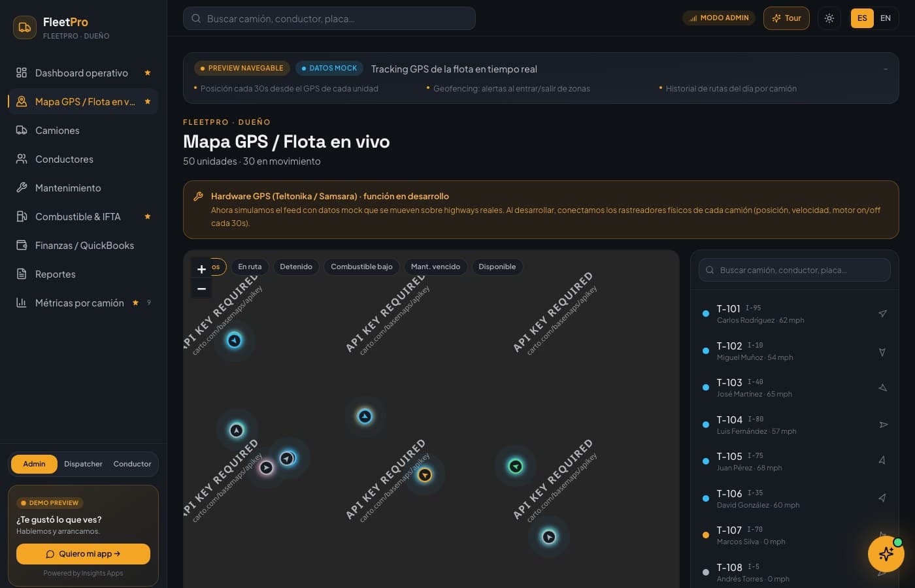The height and width of the screenshot is (588, 915).
Task: Open Finanzas / QuickBooks page
Action: coord(83,245)
